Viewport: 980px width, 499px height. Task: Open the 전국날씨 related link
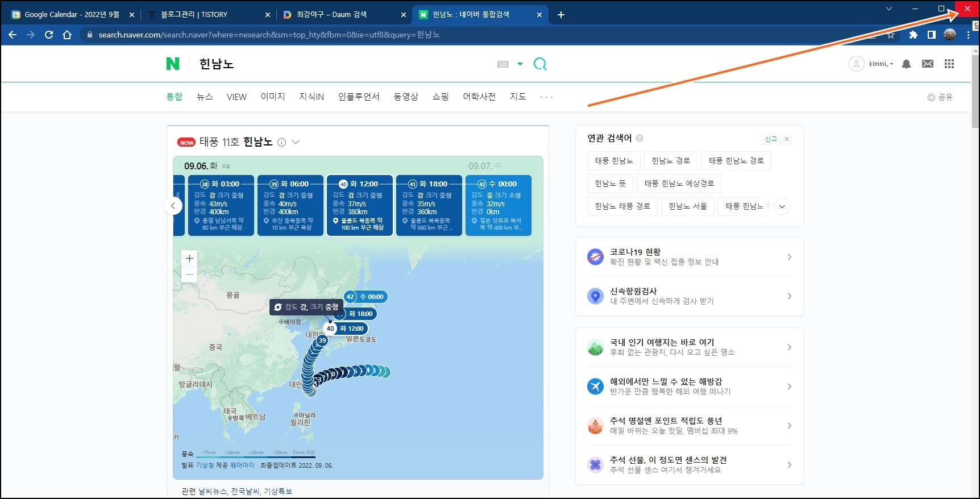(245, 492)
